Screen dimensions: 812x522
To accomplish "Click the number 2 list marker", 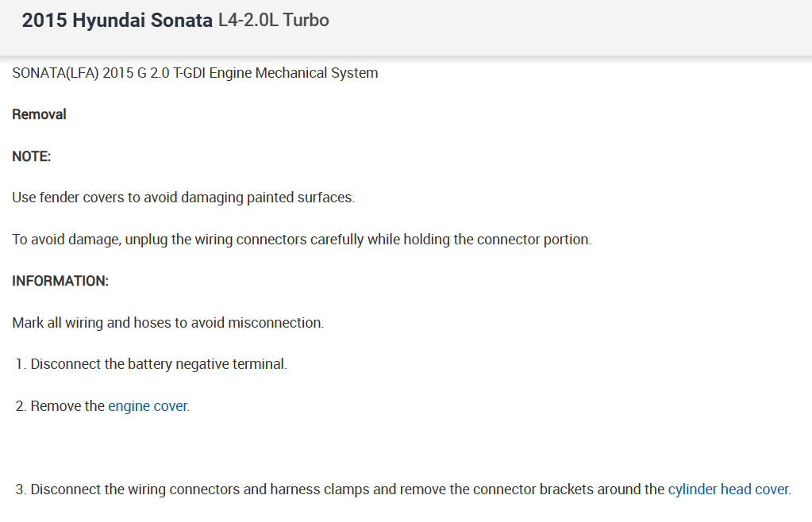I will pos(21,406).
